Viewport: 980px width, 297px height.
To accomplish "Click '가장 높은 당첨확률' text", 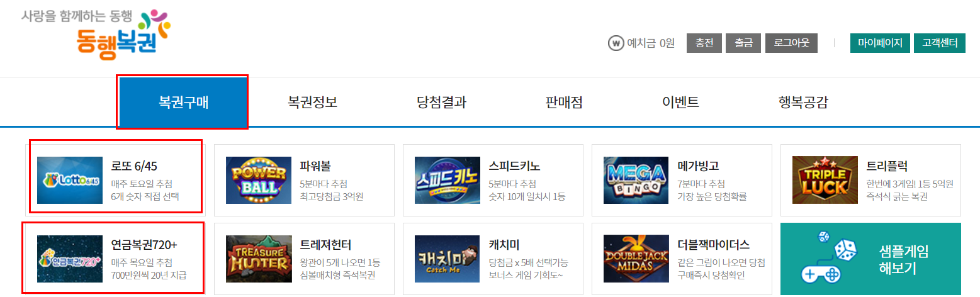I will click(712, 196).
